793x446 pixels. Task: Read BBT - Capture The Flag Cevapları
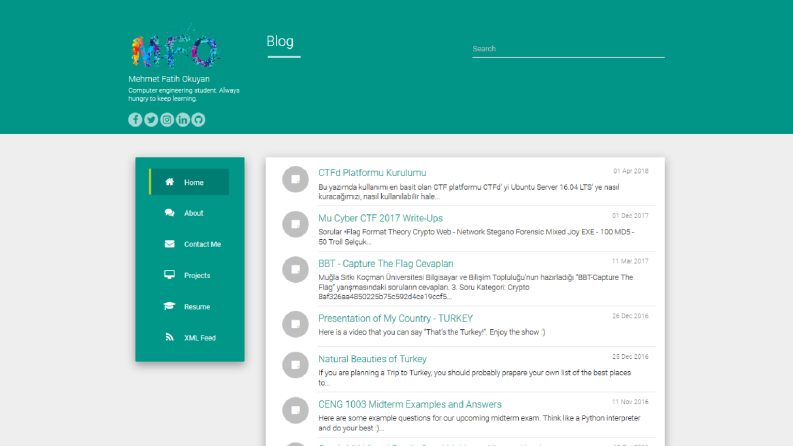pyautogui.click(x=386, y=263)
